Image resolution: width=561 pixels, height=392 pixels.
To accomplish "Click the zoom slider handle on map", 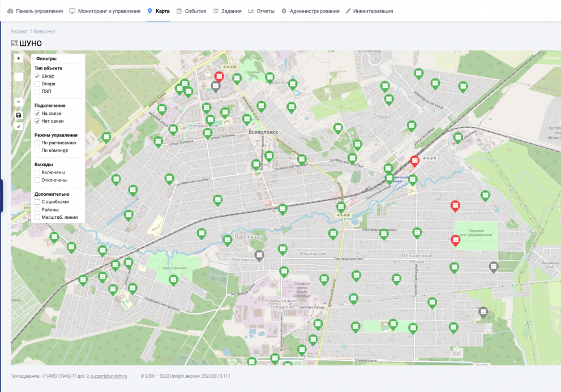I will (x=19, y=77).
